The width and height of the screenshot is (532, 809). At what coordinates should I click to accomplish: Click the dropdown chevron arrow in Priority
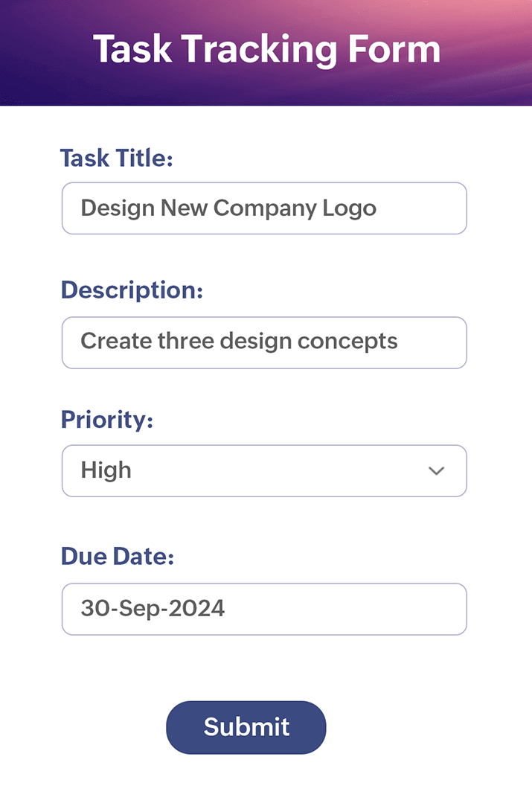tap(436, 471)
